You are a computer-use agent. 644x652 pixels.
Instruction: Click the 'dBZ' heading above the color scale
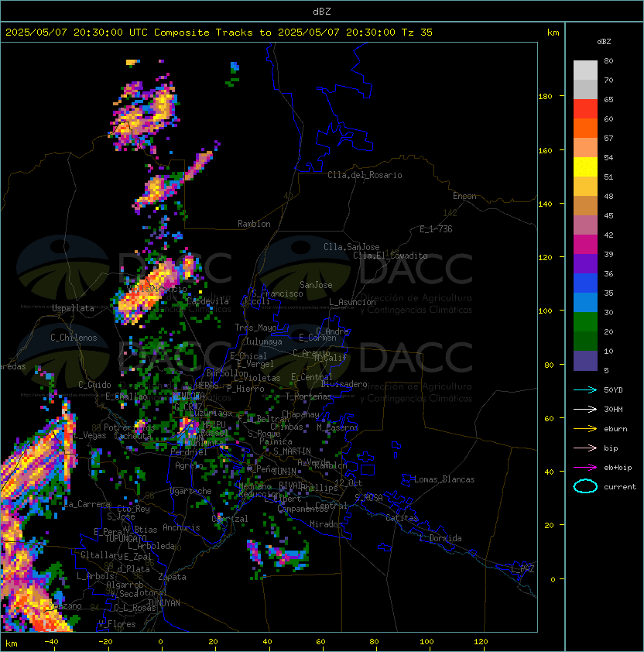point(604,42)
